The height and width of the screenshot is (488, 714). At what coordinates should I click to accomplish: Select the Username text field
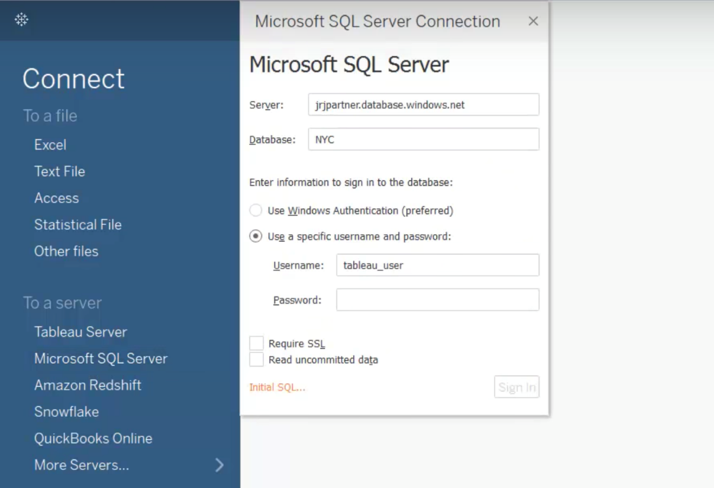(438, 265)
